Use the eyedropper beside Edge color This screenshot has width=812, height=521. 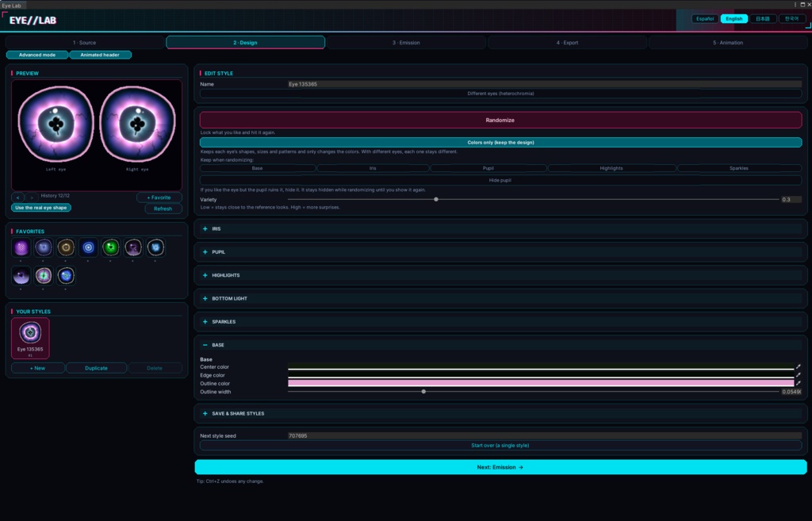[798, 375]
